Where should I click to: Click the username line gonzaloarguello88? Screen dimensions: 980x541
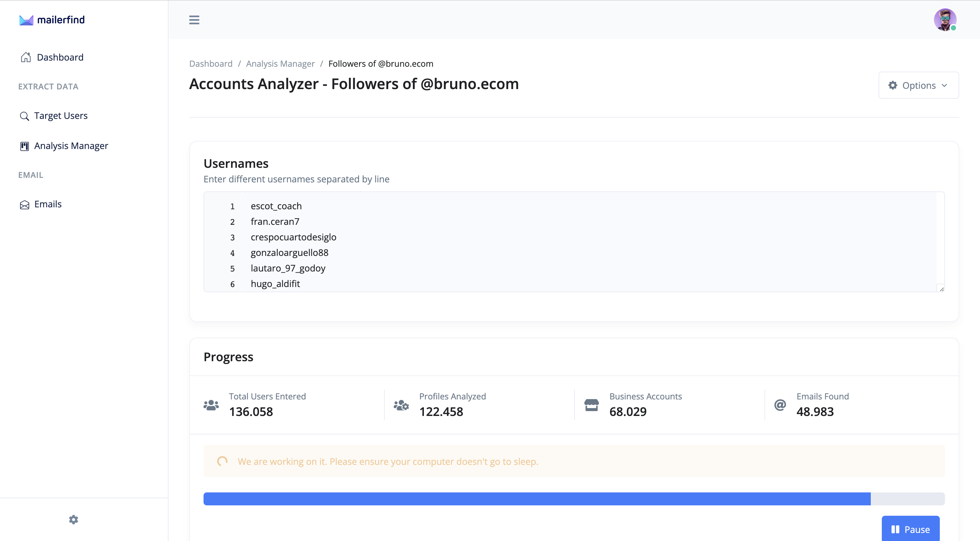point(289,252)
